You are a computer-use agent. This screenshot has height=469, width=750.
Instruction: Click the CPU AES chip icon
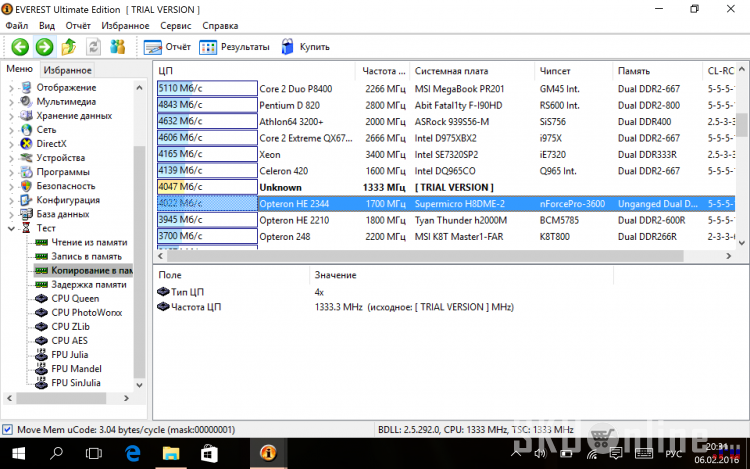pyautogui.click(x=42, y=341)
